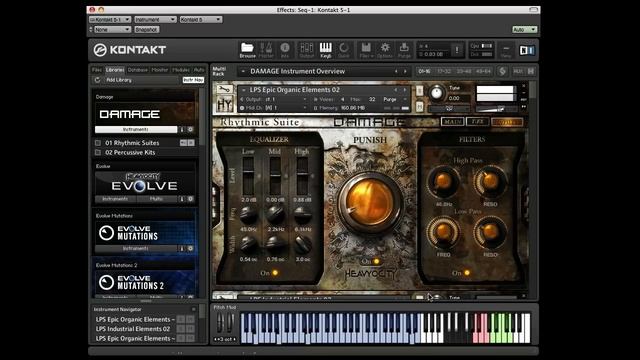The image size is (640, 360).
Task: Click the Master editor icon
Action: coord(266,50)
